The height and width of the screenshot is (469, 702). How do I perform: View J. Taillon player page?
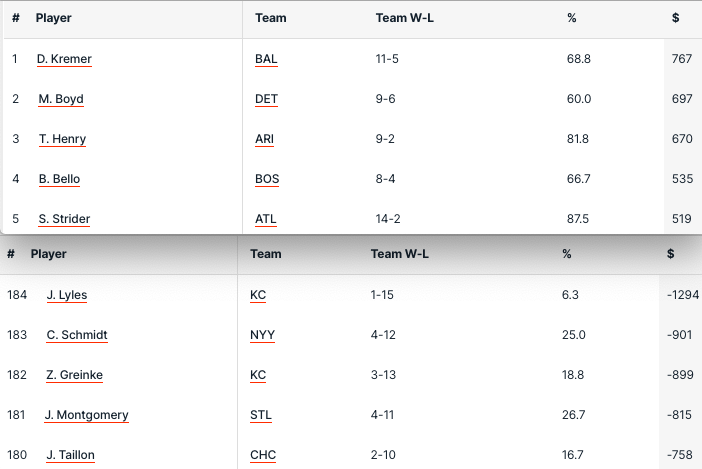pyautogui.click(x=70, y=455)
